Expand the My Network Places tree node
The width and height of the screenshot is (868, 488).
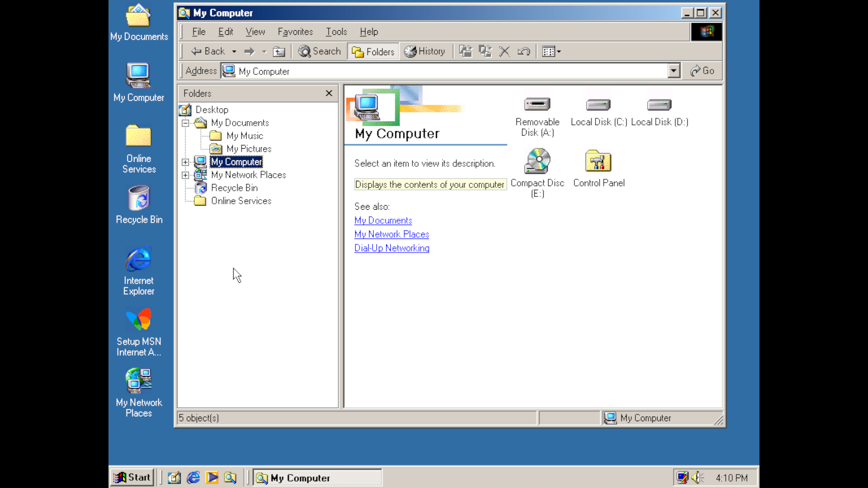(x=185, y=175)
